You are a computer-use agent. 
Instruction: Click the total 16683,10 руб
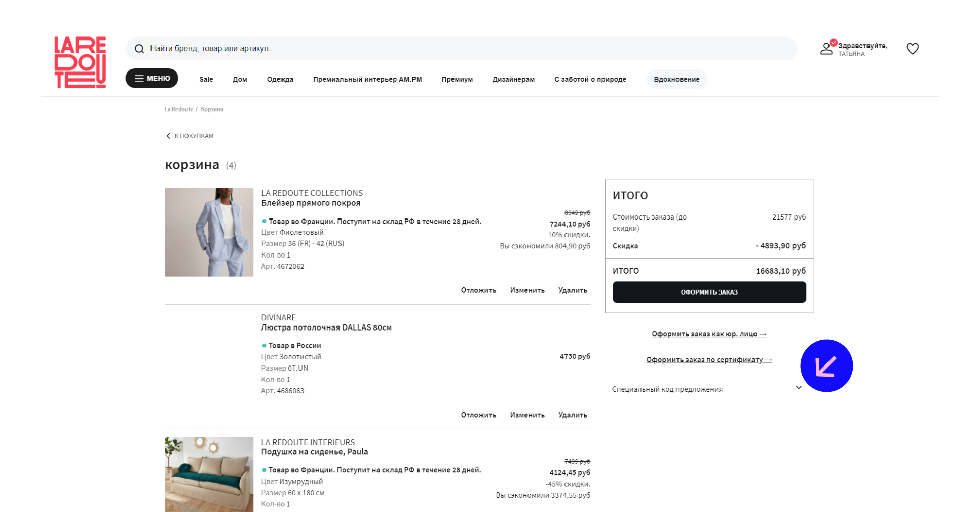781,271
